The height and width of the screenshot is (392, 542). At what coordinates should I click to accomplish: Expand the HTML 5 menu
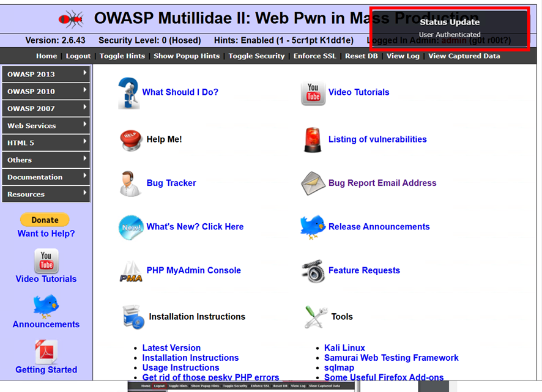pos(46,142)
